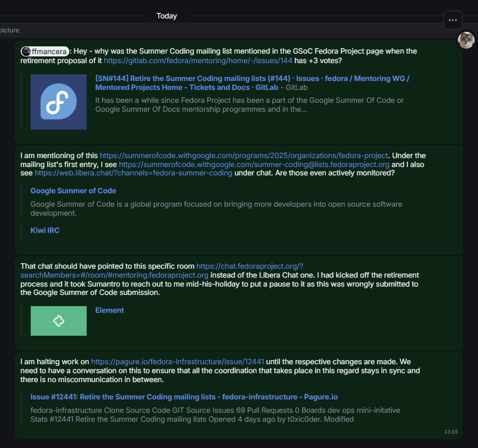Click the Google Summer of Code description text

(216, 208)
